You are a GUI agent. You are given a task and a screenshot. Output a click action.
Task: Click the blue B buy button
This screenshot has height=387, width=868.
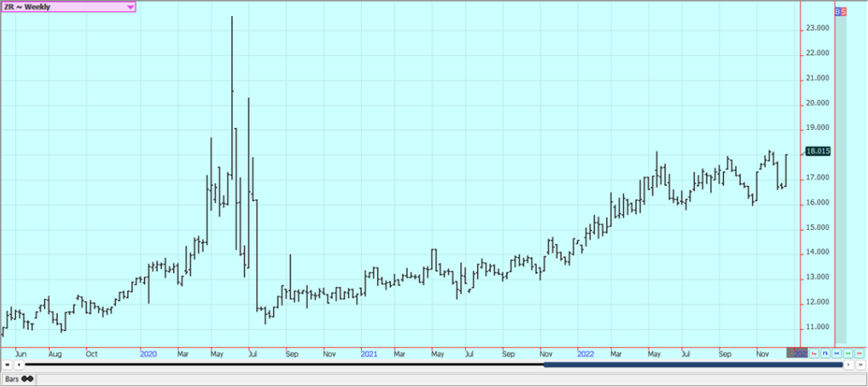click(837, 11)
